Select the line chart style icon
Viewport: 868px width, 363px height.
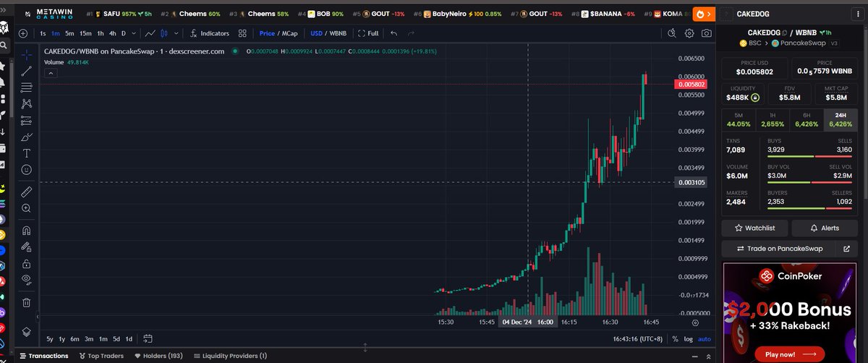[x=150, y=33]
